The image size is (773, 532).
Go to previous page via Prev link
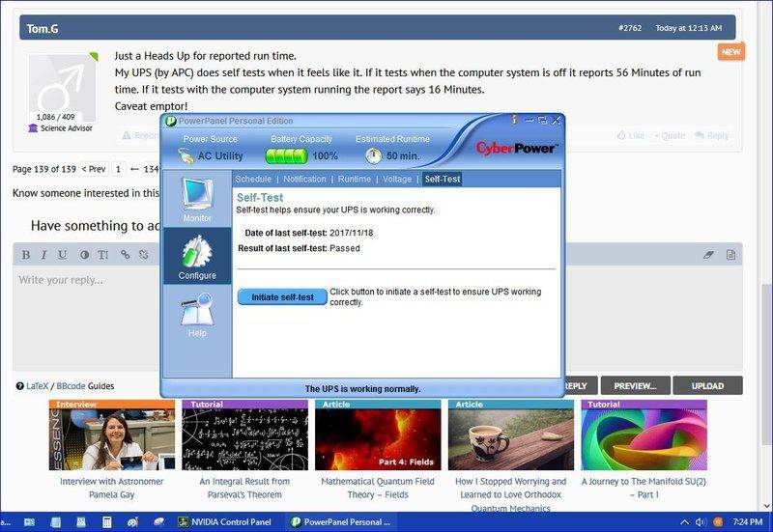pos(94,169)
